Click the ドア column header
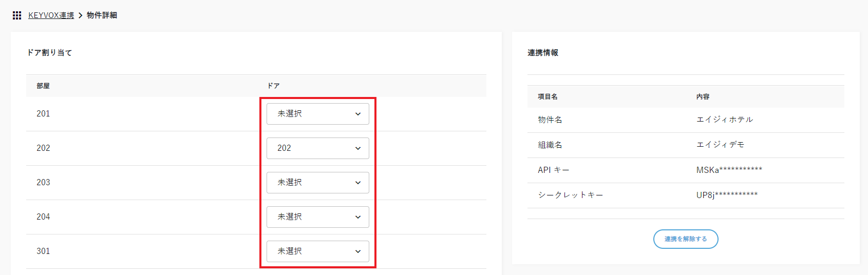The image size is (868, 275). (273, 86)
